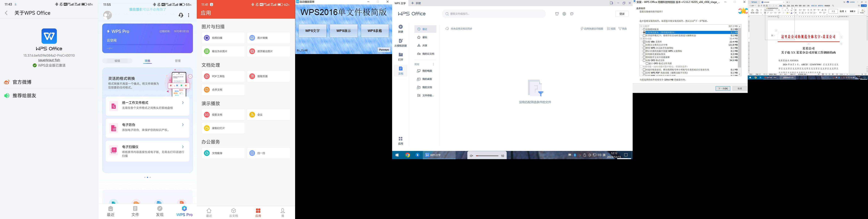Click 下一步(N) in installer
This screenshot has height=219, width=868.
click(723, 88)
